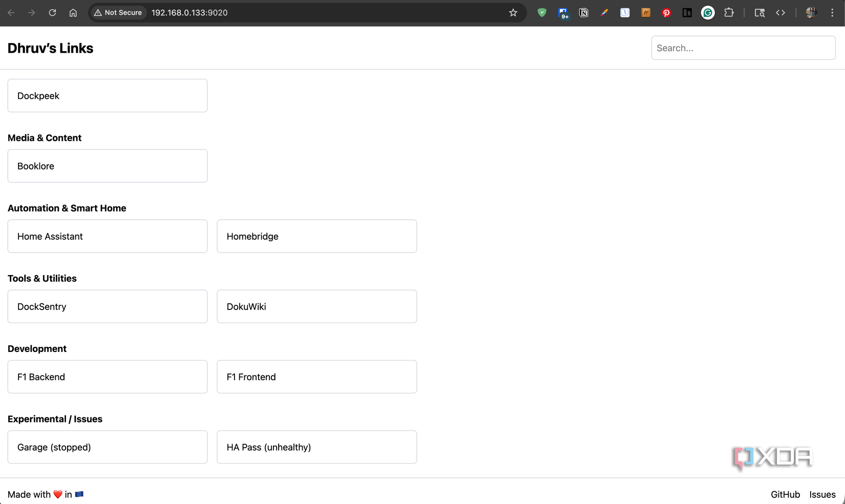This screenshot has width=845, height=504.
Task: Go back to the previous page
Action: click(11, 13)
